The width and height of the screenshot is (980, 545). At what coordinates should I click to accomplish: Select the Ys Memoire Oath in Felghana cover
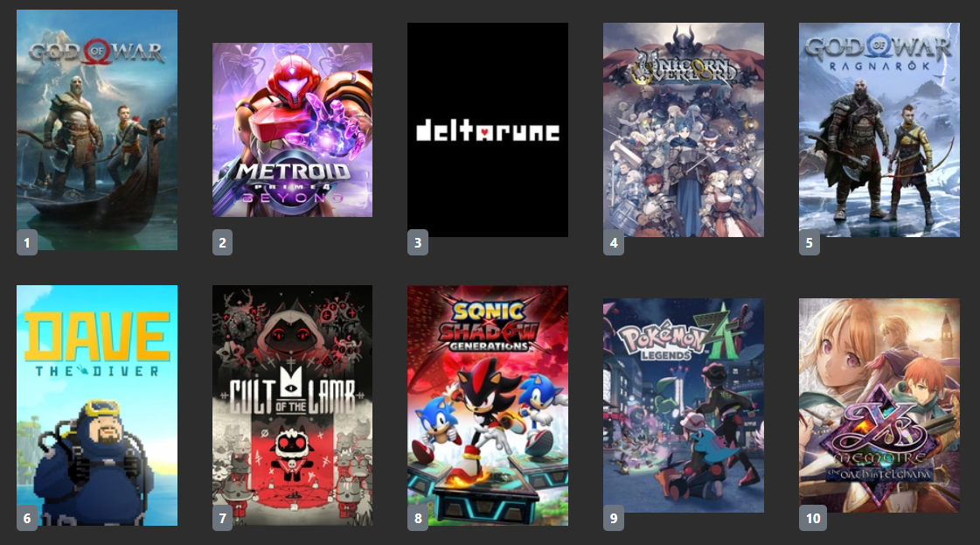point(879,405)
